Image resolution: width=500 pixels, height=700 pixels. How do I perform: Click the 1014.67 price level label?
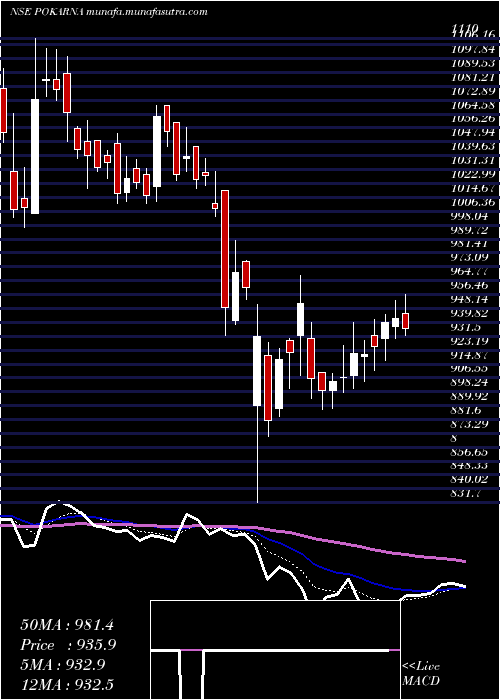pyautogui.click(x=474, y=188)
